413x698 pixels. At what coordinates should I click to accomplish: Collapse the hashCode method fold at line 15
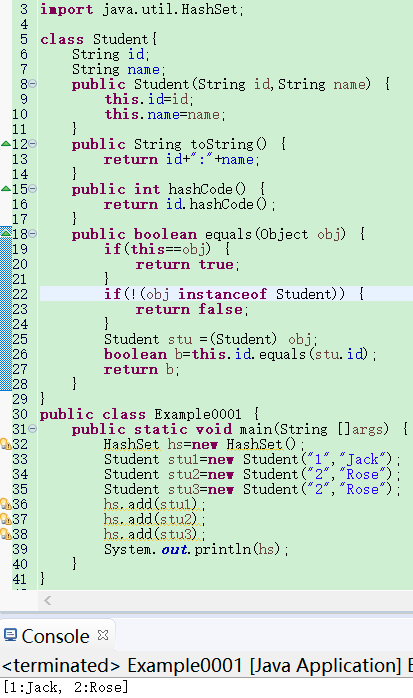click(33, 188)
